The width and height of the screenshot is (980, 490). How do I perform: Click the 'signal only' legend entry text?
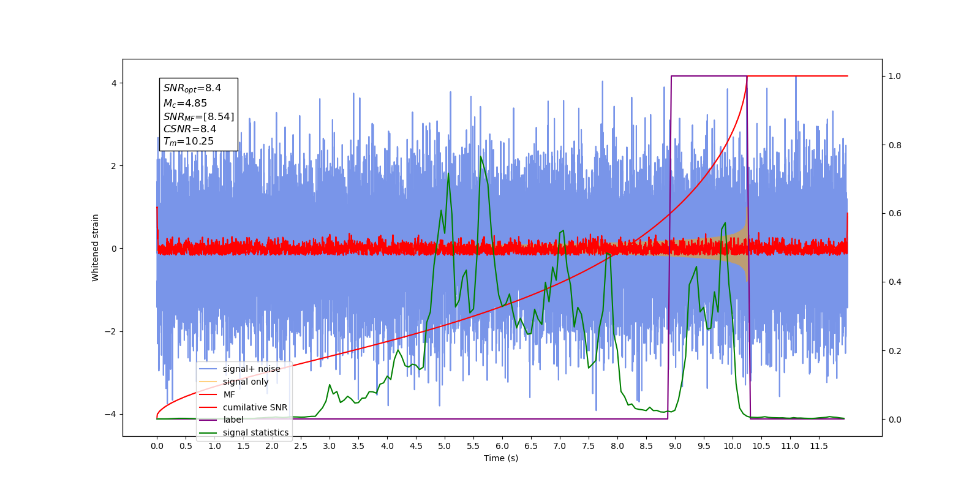pyautogui.click(x=246, y=382)
